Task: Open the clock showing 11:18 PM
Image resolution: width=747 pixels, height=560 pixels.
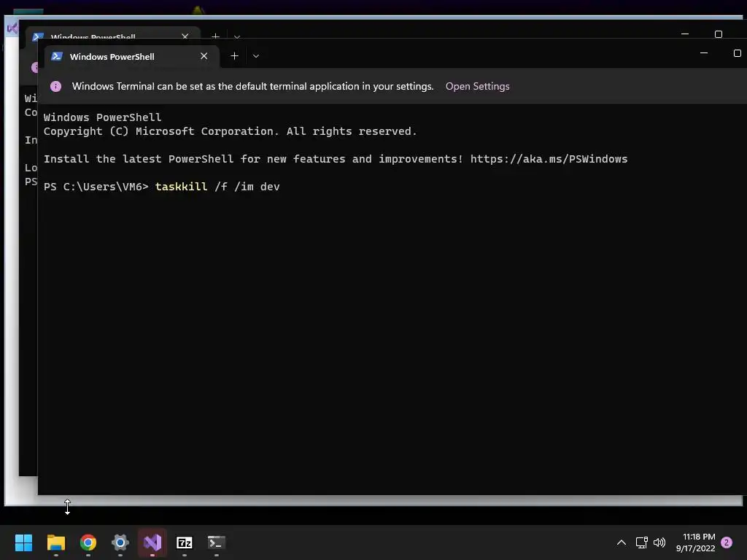Action: click(x=695, y=542)
